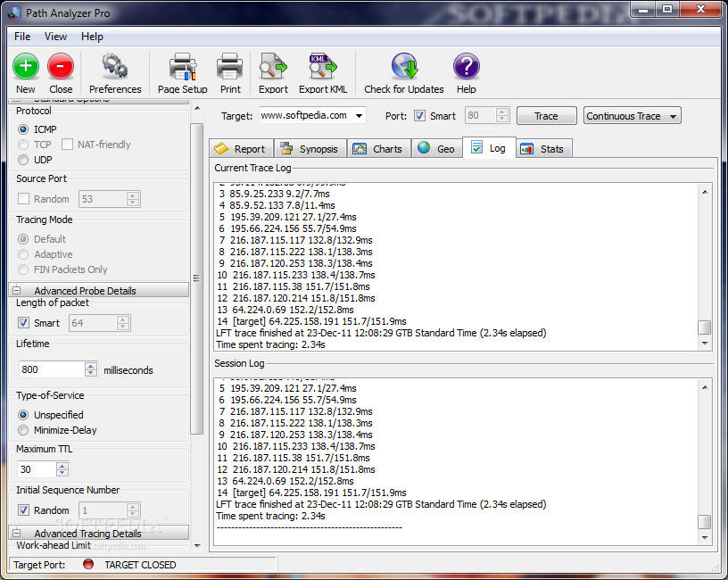Click hop 5 195.39.209.121 in Session Log
The width and height of the screenshot is (728, 580).
pos(288,388)
